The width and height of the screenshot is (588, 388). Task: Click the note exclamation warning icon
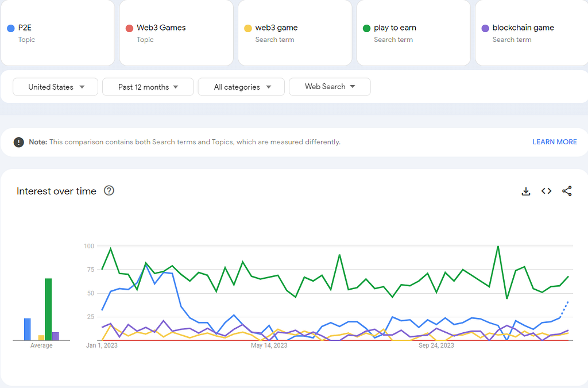tap(19, 142)
